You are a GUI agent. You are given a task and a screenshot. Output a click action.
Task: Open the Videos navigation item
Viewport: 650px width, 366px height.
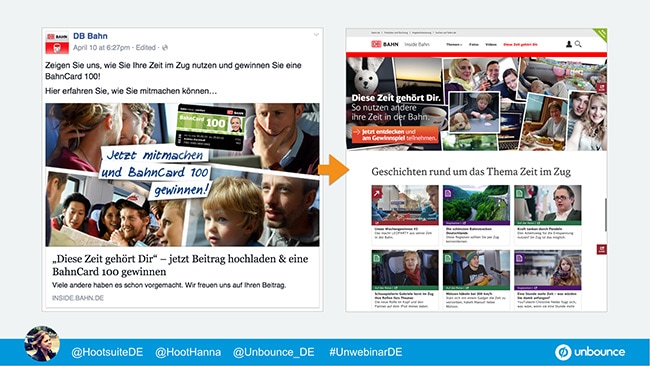click(x=491, y=44)
